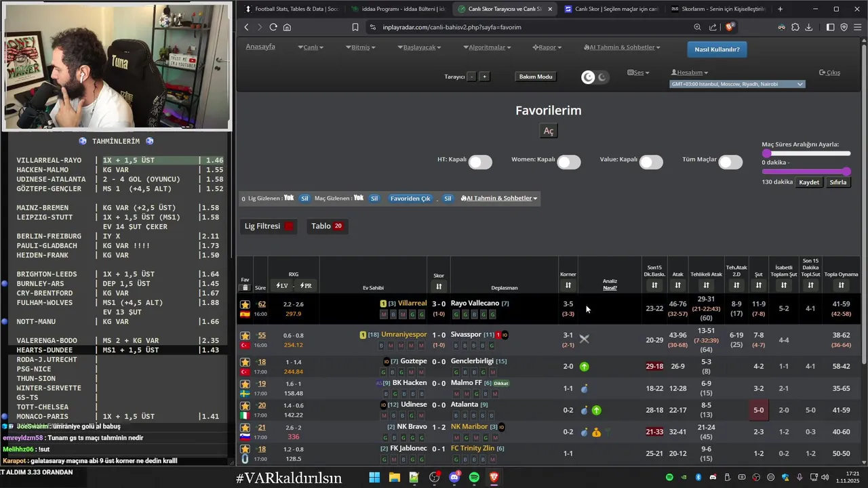Expand the Algoritmalar dropdown menu
The width and height of the screenshot is (868, 488).
tap(487, 47)
